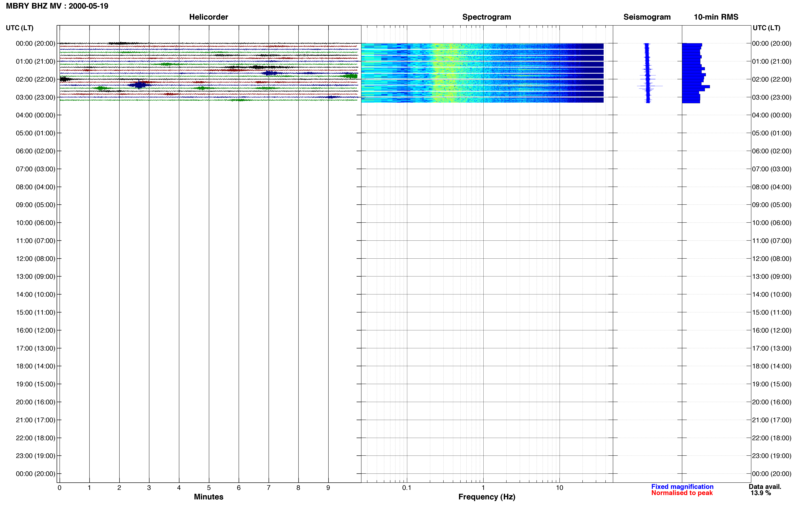812x508 pixels.
Task: Click the 13.9 % data availability value
Action: [x=761, y=493]
